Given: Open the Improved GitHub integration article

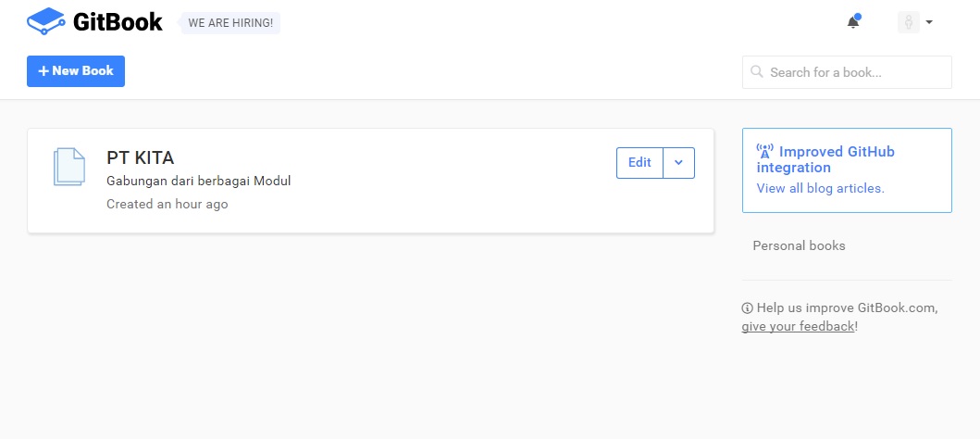Looking at the screenshot, I should [x=825, y=159].
